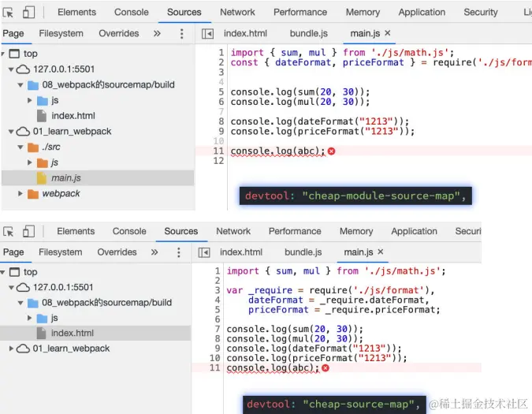532x414 pixels.
Task: Open index.html editor tab in top DevTools
Action: click(x=245, y=33)
